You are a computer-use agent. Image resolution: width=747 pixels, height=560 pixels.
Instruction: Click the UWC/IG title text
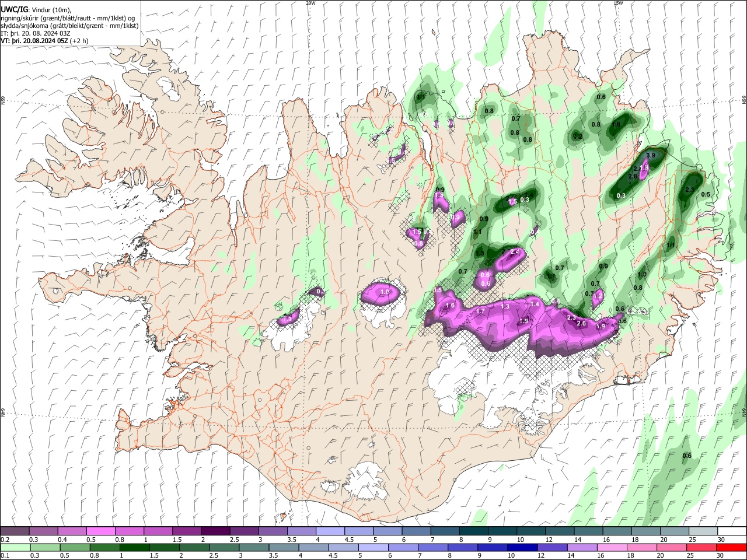tap(14, 9)
